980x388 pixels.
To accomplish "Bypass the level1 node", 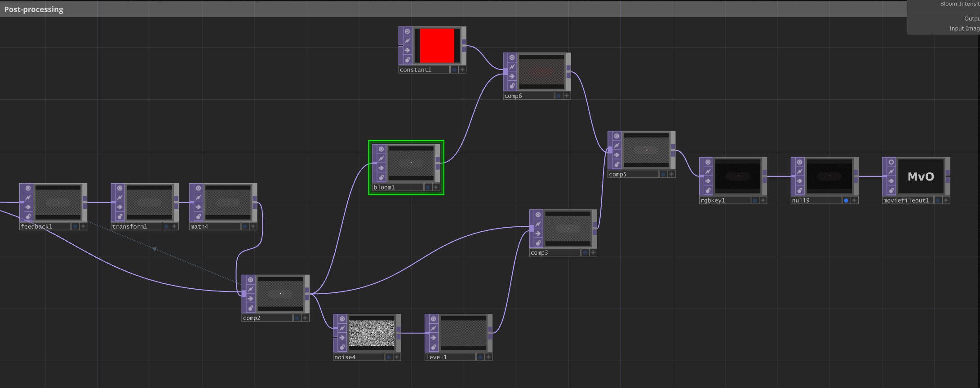I will 433,338.
